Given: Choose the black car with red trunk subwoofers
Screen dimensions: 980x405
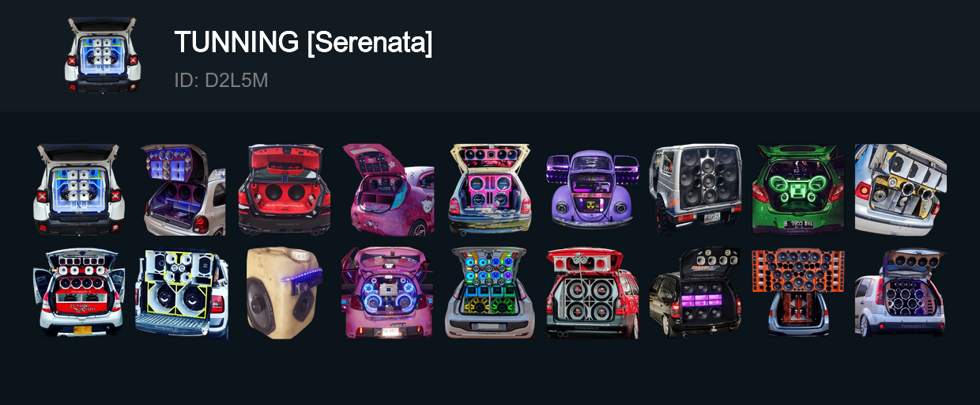Looking at the screenshot, I should (x=284, y=190).
